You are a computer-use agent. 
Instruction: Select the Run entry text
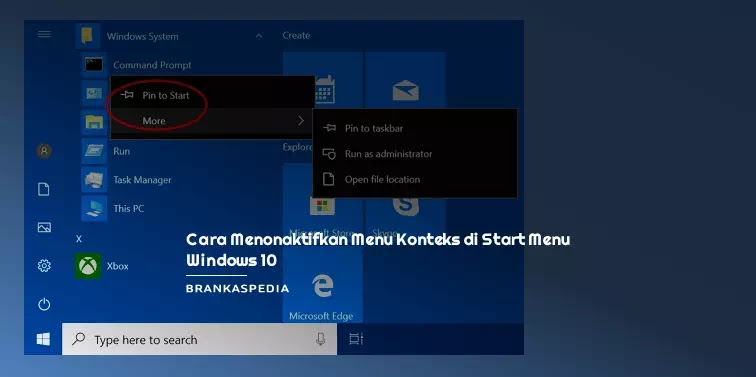point(122,151)
